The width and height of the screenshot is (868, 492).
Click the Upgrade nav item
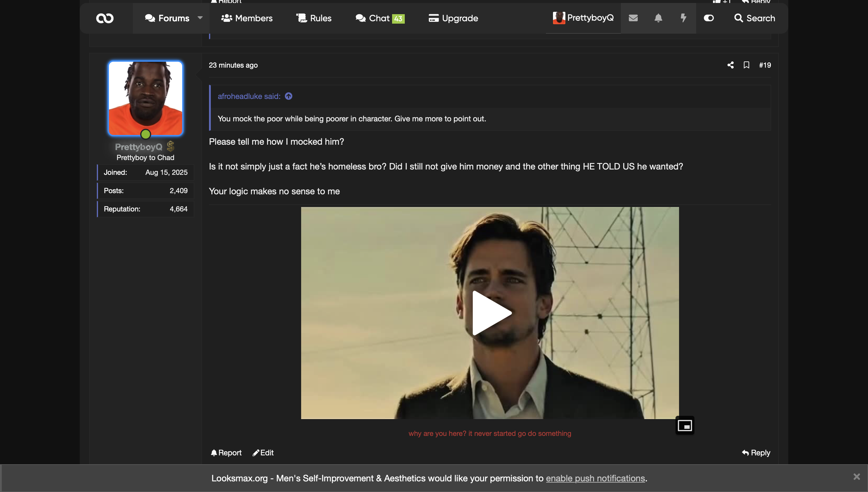point(453,18)
